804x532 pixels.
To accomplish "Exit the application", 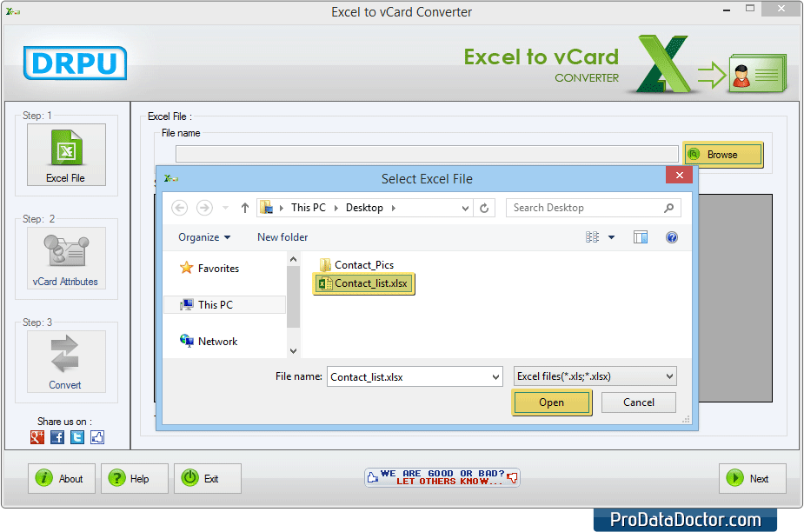I will pos(207,479).
